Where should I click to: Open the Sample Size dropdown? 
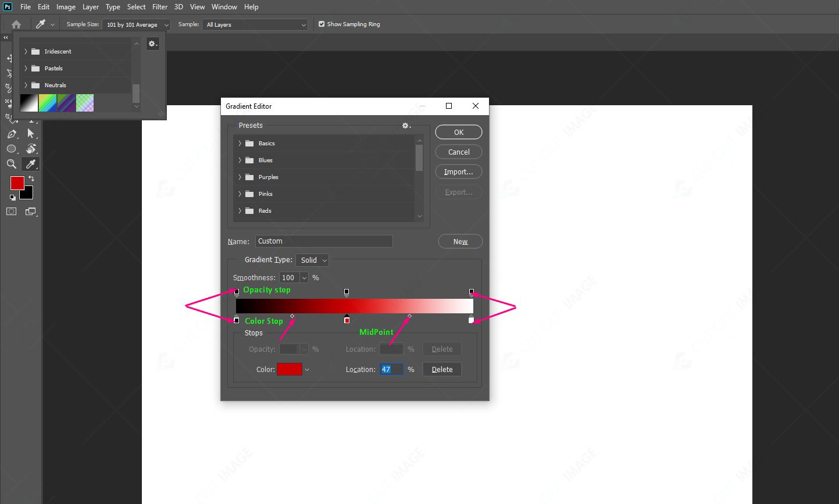(x=136, y=24)
